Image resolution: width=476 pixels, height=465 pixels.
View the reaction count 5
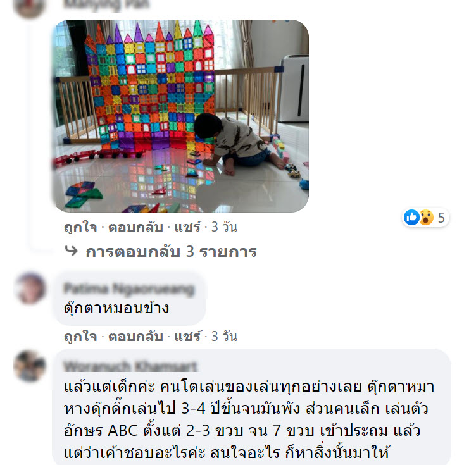pyautogui.click(x=441, y=218)
